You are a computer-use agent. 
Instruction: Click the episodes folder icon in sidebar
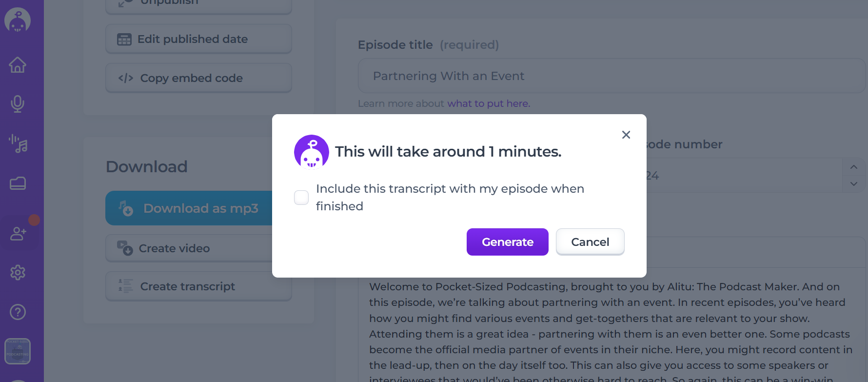coord(18,183)
